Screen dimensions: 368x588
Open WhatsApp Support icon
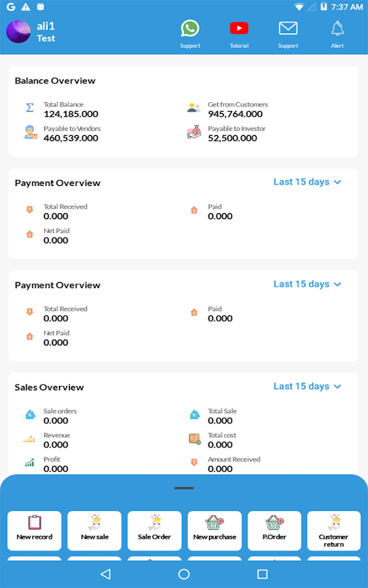click(190, 29)
